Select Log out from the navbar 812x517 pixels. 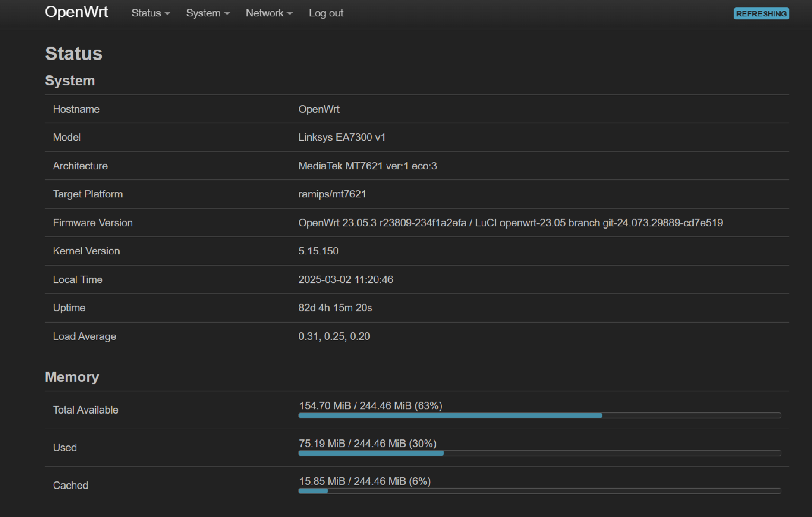tap(326, 13)
